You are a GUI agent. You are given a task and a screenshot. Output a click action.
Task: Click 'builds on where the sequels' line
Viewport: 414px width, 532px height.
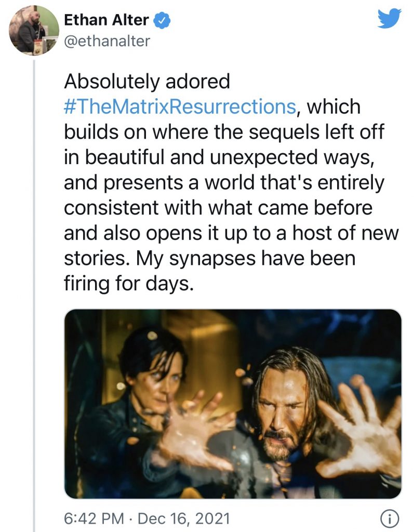[223, 132]
